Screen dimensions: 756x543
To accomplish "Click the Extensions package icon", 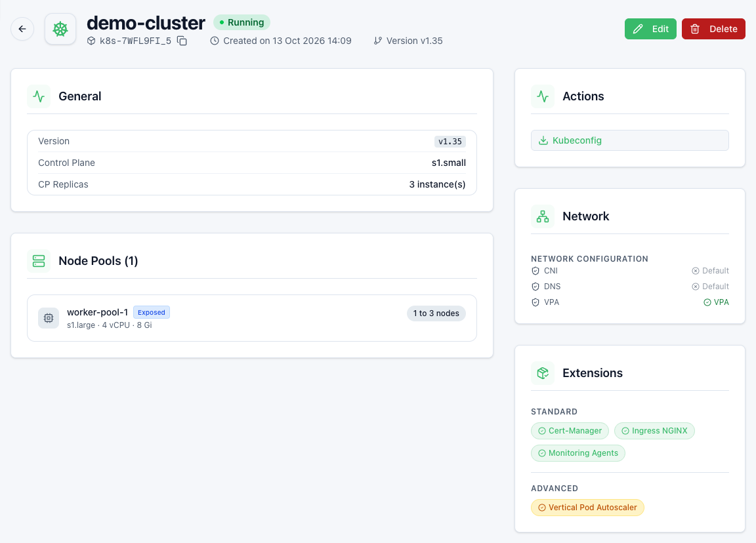I will point(543,373).
